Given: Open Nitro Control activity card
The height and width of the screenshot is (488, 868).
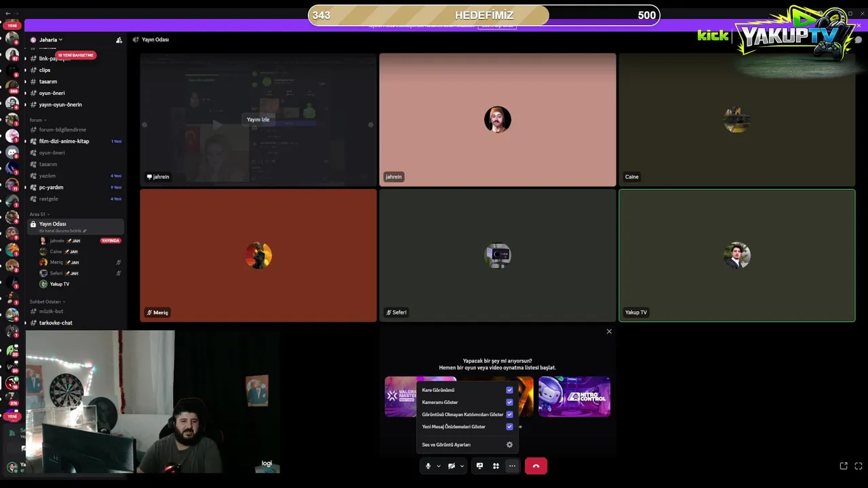Looking at the screenshot, I should click(574, 396).
